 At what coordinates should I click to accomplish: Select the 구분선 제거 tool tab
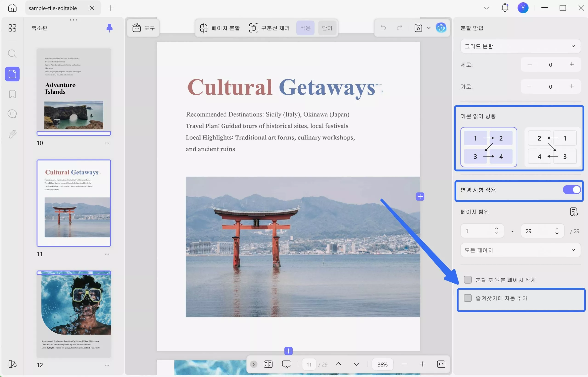tap(269, 28)
